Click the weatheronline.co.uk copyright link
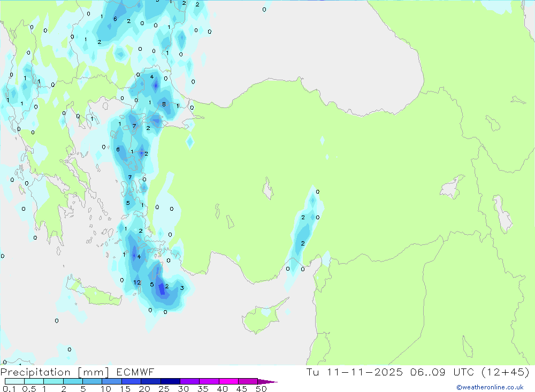The width and height of the screenshot is (535, 392). (490, 387)
